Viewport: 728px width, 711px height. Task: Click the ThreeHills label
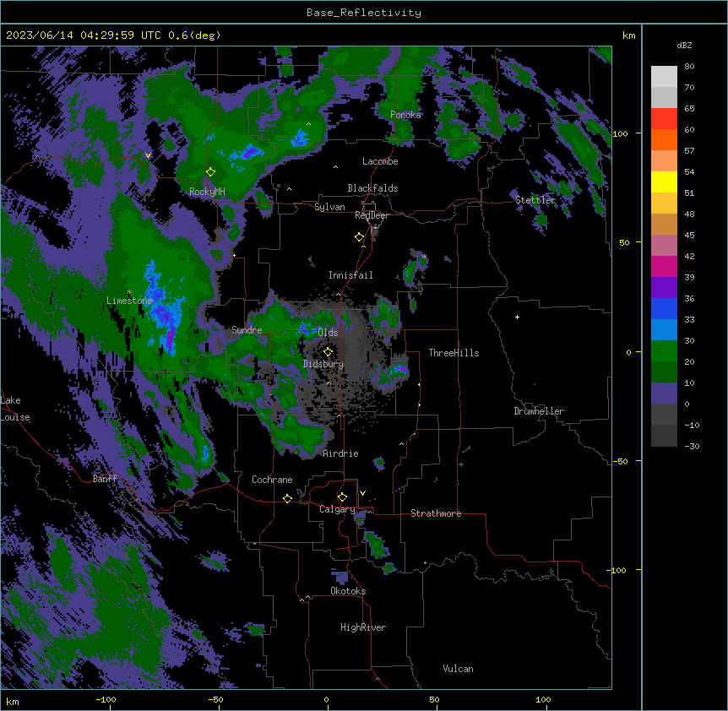454,353
